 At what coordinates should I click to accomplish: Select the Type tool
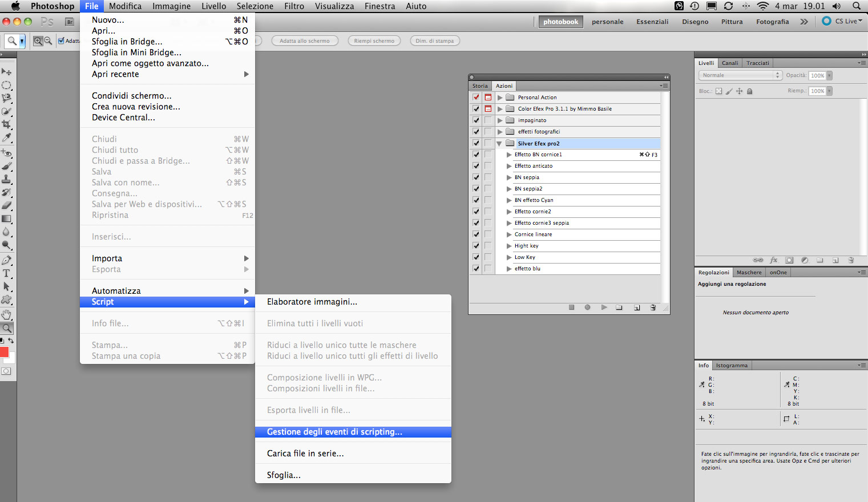coord(7,273)
